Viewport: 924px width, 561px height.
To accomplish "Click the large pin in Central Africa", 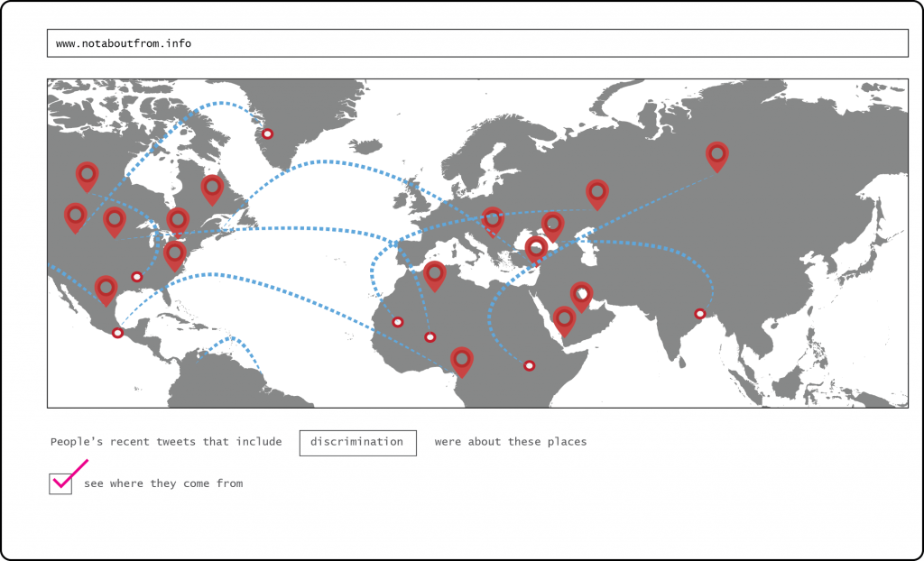I will coord(462,362).
